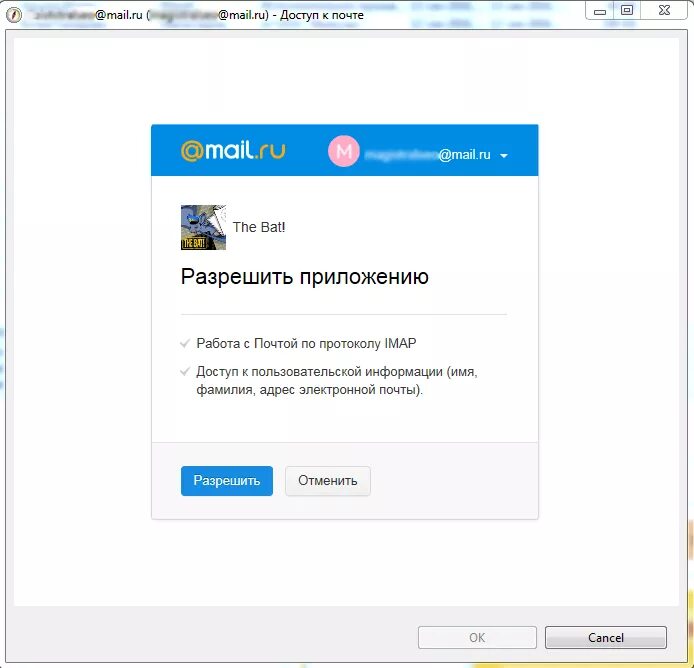Click the 'Доступ к почте' window title text

322,15
